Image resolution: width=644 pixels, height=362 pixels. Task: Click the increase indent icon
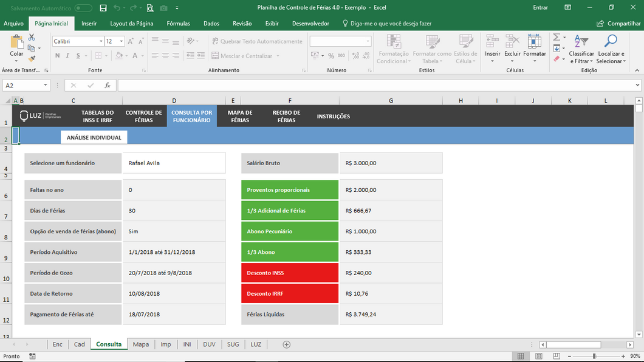[x=201, y=56]
